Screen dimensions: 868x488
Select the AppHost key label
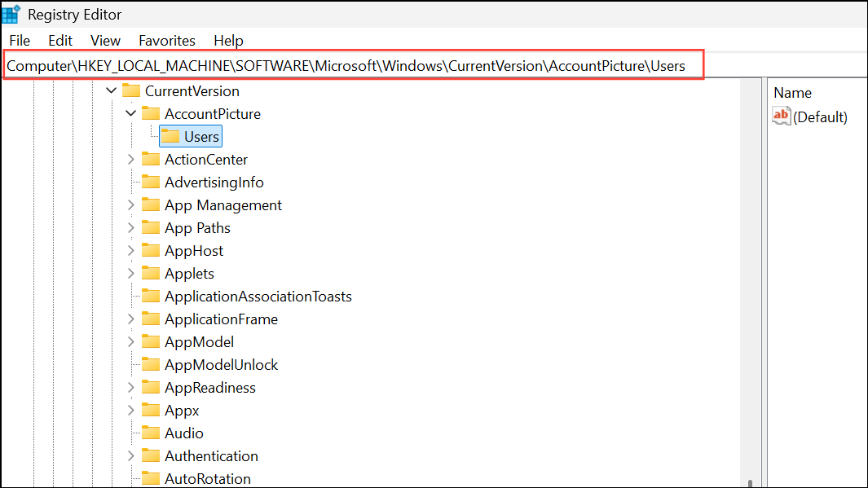(194, 251)
